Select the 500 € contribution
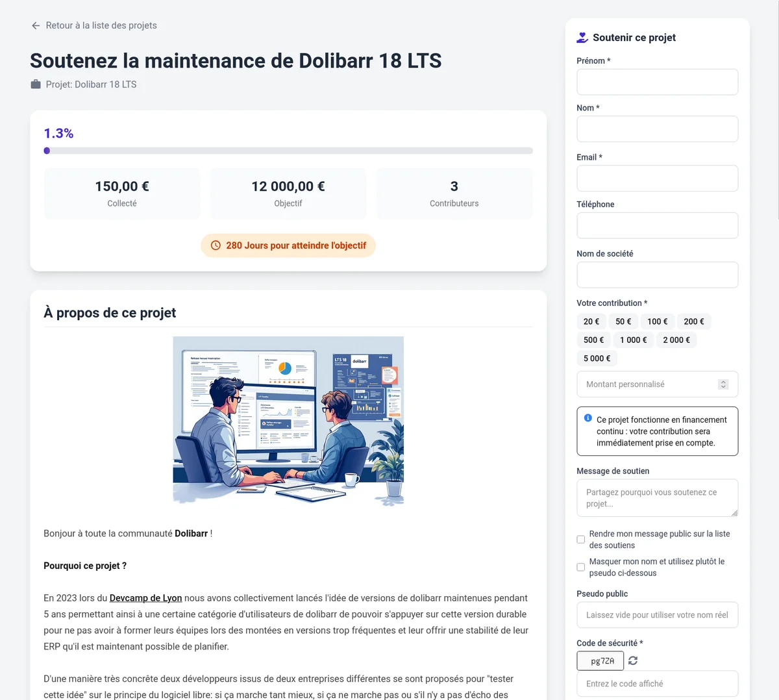The height and width of the screenshot is (700, 779). (593, 340)
